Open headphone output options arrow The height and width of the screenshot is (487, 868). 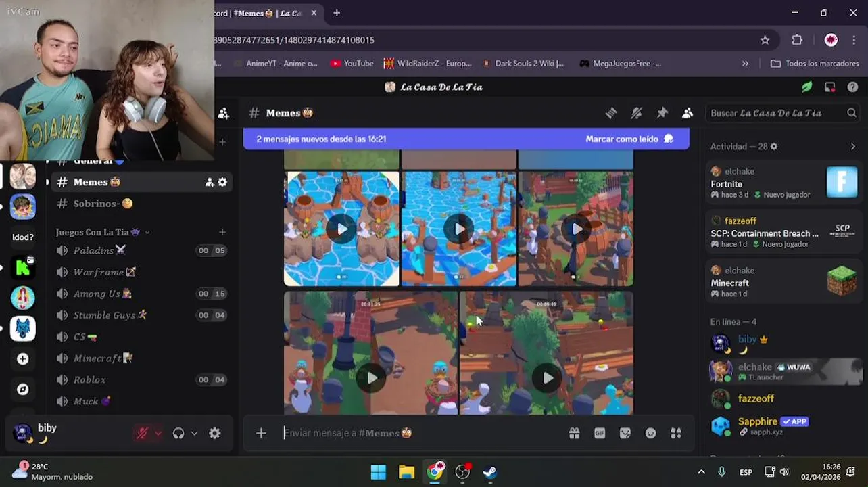[195, 434]
